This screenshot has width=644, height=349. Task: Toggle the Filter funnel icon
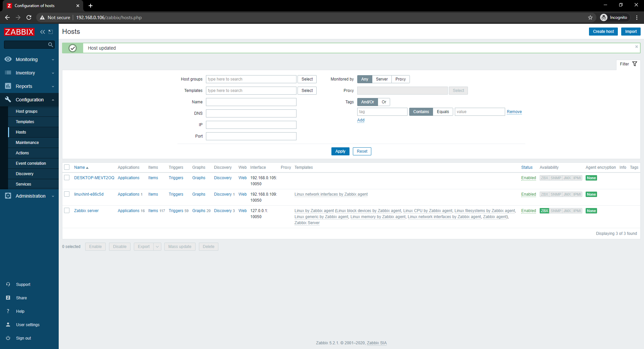click(635, 64)
